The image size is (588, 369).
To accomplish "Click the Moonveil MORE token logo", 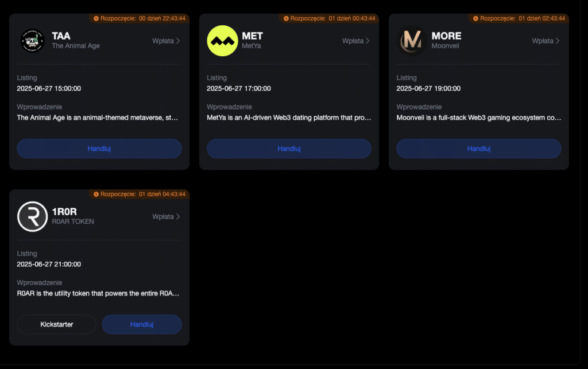I will tap(412, 41).
